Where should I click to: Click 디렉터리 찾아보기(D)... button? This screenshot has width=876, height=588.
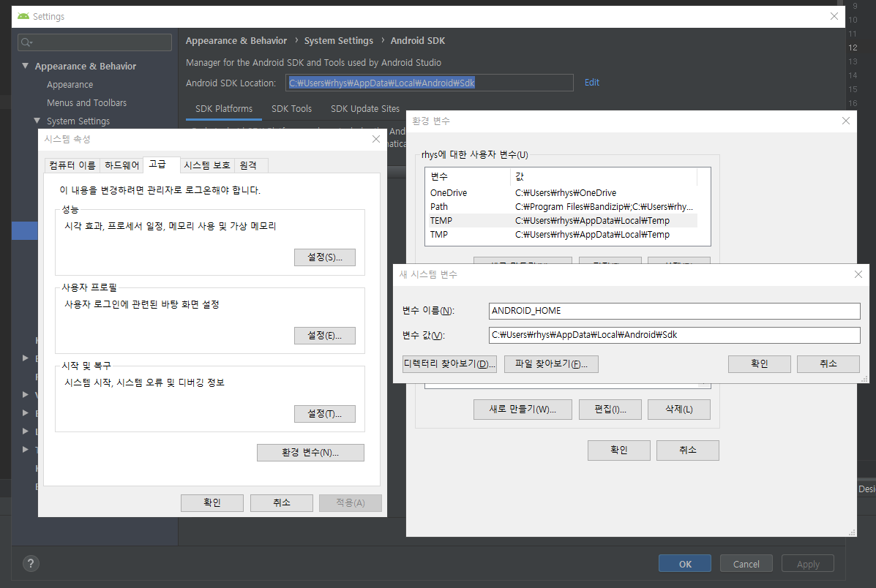coord(449,364)
